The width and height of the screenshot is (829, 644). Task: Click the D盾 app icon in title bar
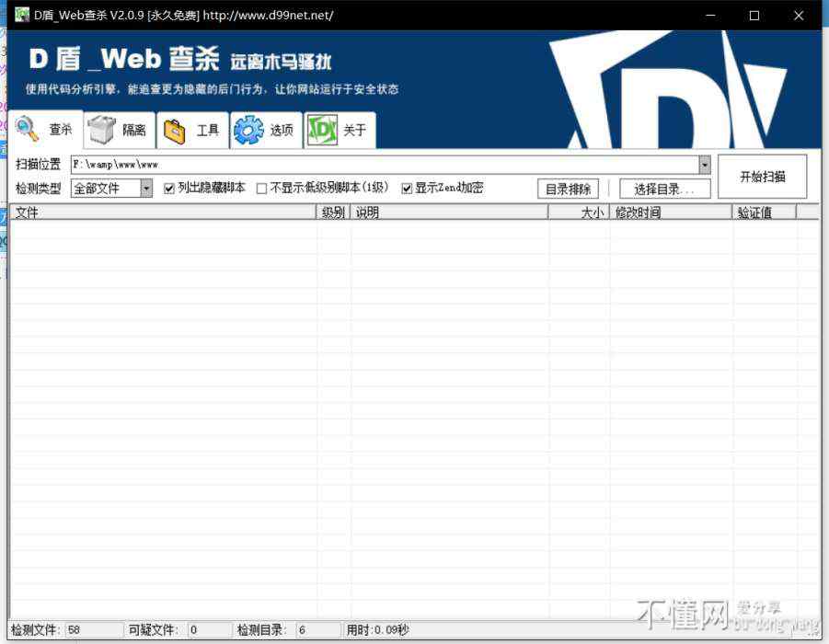coord(22,15)
